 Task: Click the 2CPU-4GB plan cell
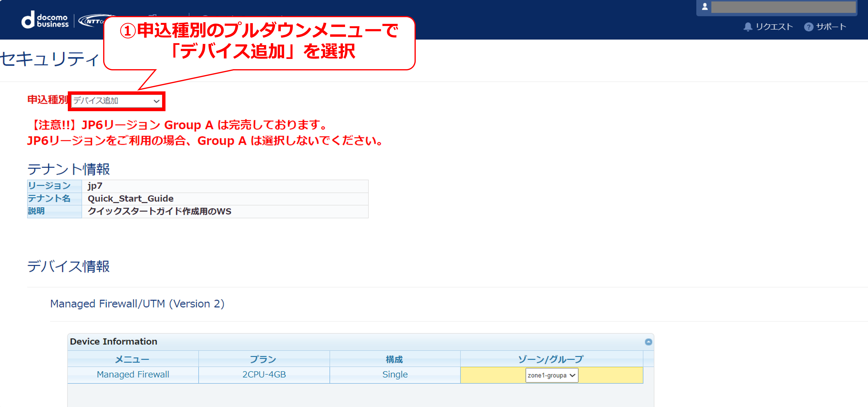[264, 375]
